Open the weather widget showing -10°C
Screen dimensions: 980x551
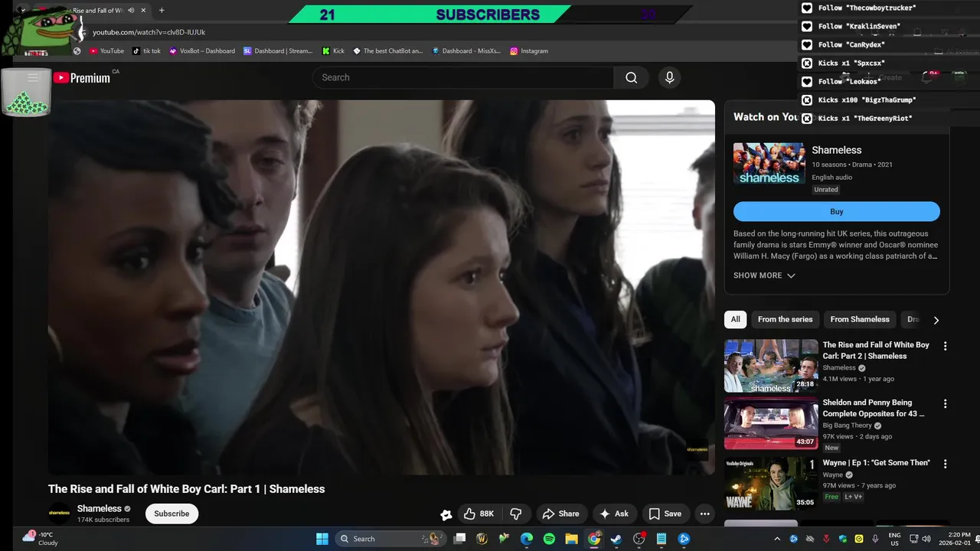(x=41, y=539)
